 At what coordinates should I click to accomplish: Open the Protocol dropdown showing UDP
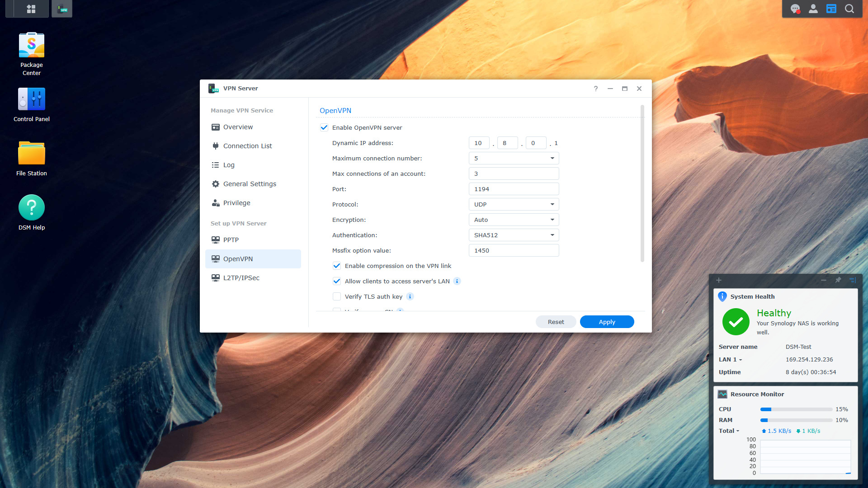tap(514, 204)
